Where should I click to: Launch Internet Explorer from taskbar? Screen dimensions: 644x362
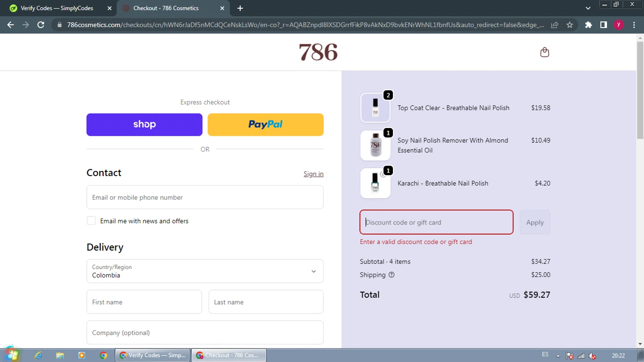pyautogui.click(x=39, y=355)
